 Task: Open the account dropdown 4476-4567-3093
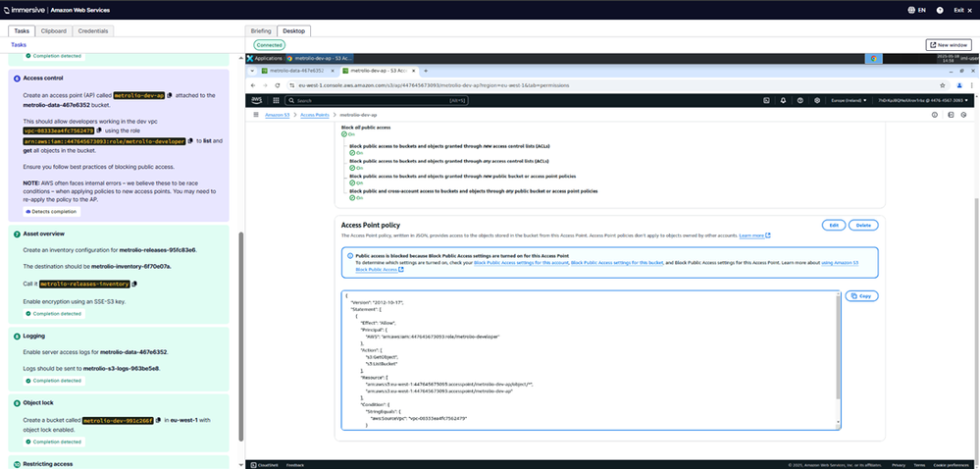pyautogui.click(x=923, y=100)
